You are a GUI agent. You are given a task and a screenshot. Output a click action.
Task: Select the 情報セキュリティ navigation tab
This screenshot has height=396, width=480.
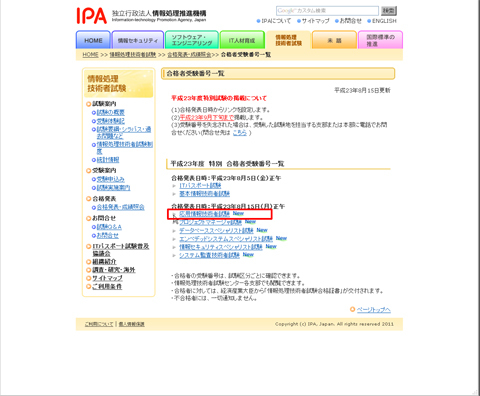pyautogui.click(x=138, y=40)
